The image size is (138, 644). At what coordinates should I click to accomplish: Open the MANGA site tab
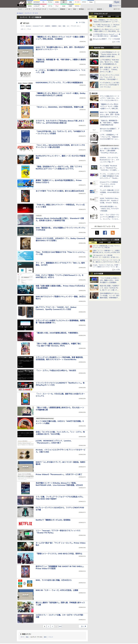point(77,6)
